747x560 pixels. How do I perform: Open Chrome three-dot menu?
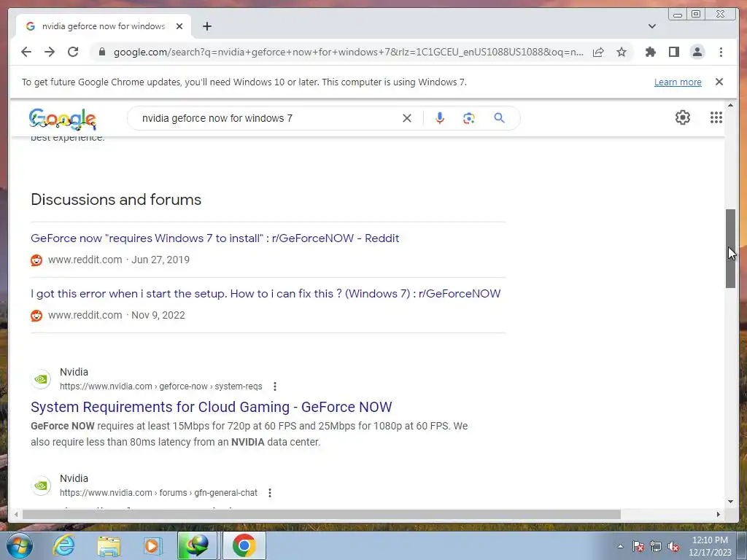click(721, 52)
